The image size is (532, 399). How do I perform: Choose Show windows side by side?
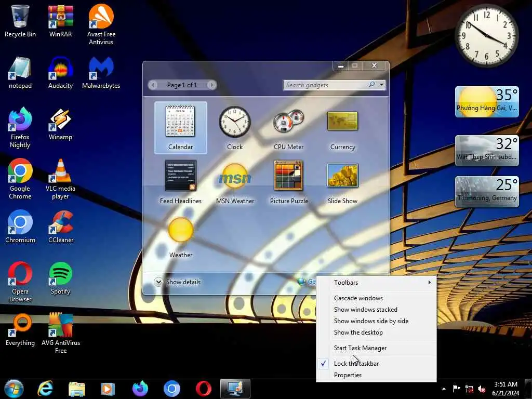click(376, 321)
